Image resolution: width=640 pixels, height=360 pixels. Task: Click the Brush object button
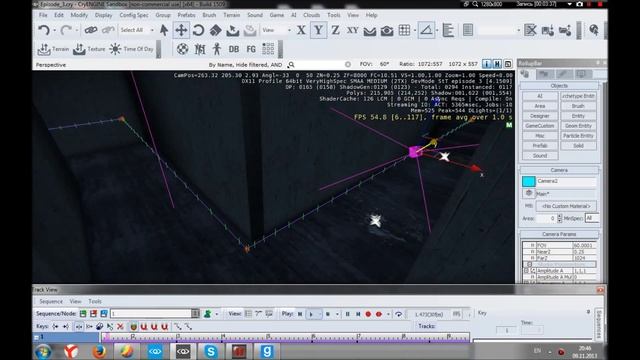(578, 106)
